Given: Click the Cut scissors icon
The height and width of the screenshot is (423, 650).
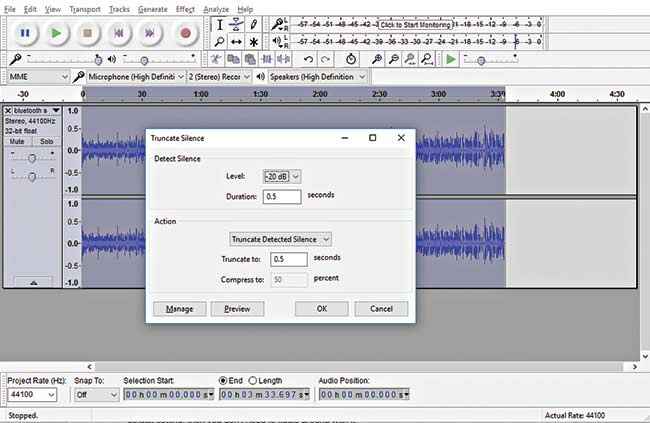Looking at the screenshot, I should [x=216, y=59].
